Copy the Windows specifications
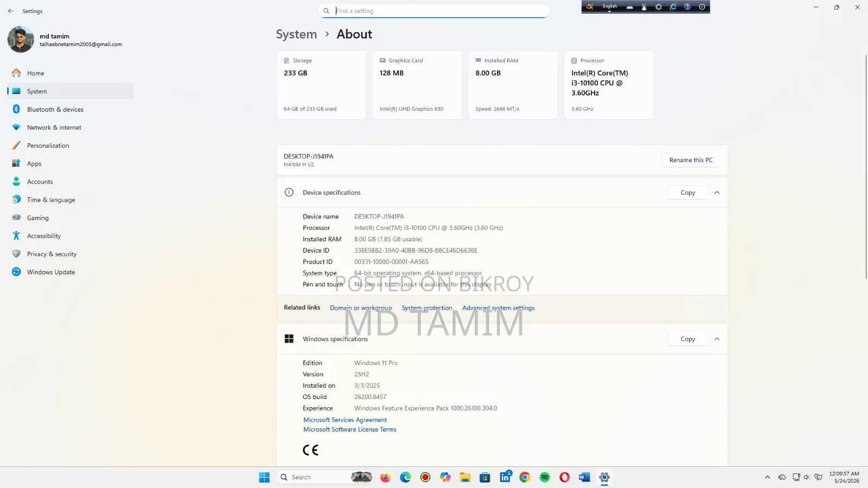Image resolution: width=868 pixels, height=488 pixels. click(688, 339)
